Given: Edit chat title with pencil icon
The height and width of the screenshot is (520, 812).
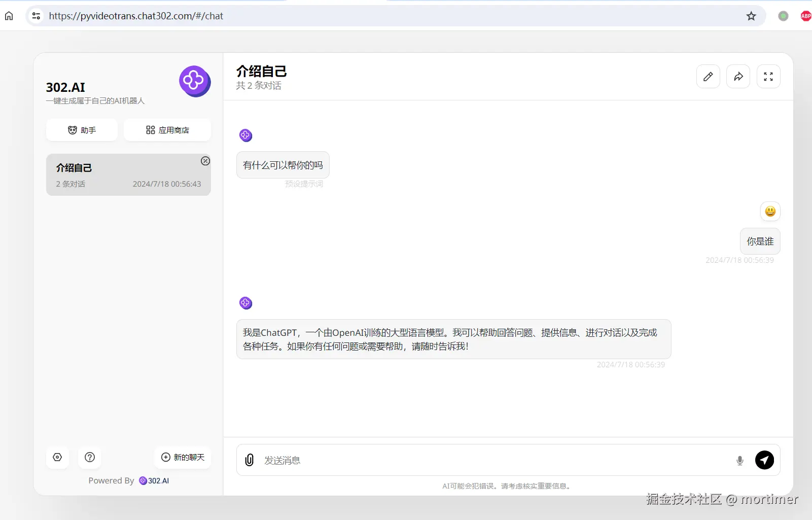Looking at the screenshot, I should tap(708, 77).
